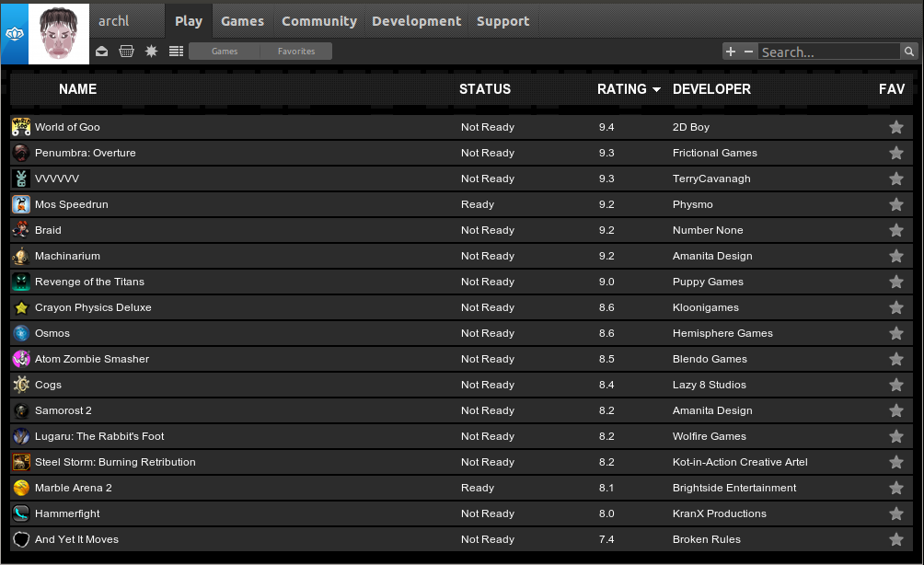The image size is (924, 565).
Task: Click the And Yet It Moves icon
Action: point(21,539)
